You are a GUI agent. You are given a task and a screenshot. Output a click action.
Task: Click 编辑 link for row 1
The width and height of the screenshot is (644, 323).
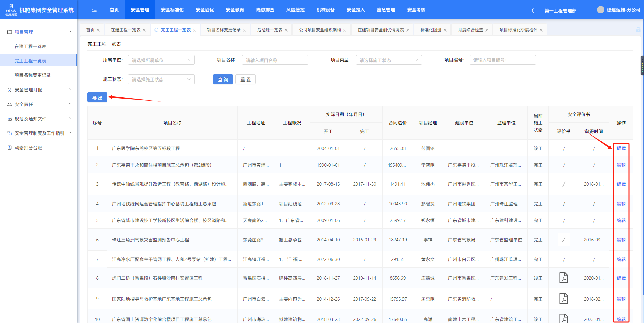click(621, 148)
